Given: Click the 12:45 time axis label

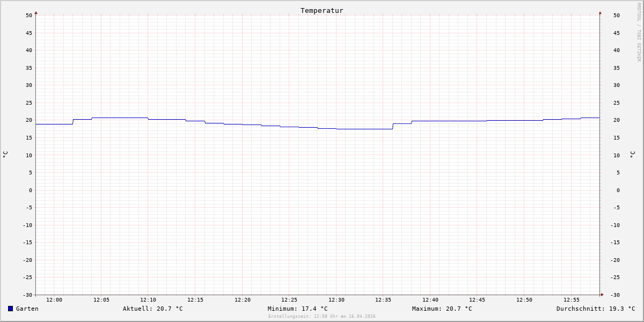Looking at the screenshot, I should tap(477, 300).
